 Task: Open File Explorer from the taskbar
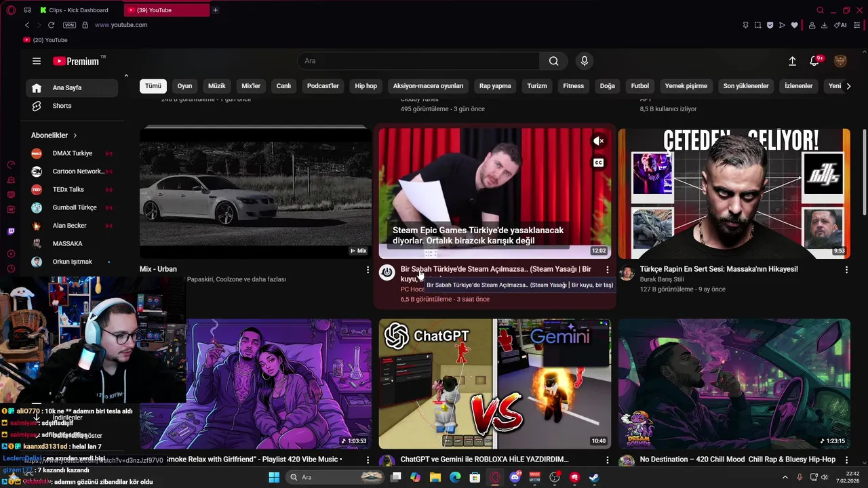click(x=435, y=477)
